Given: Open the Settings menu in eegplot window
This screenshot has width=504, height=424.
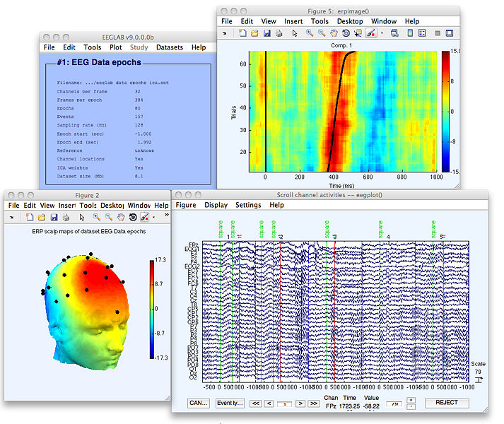Looking at the screenshot, I should (x=247, y=205).
